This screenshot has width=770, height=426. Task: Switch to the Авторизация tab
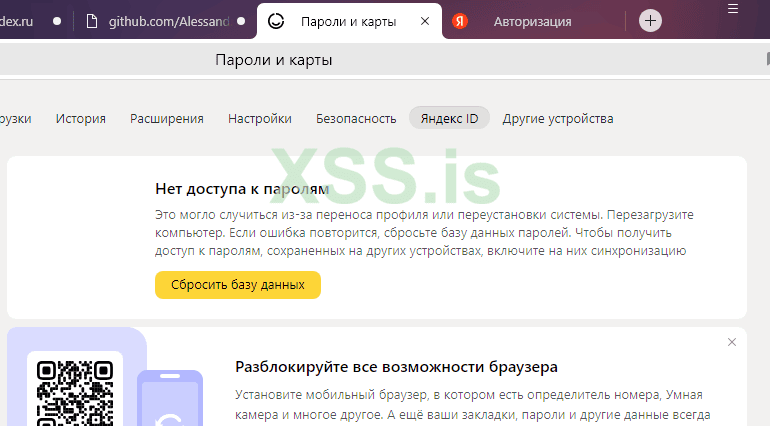tap(533, 22)
